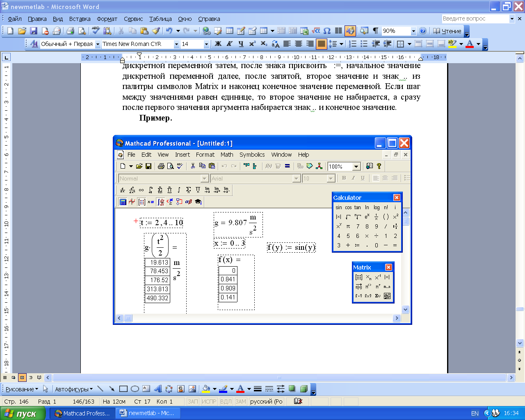The image size is (525, 420).
Task: Insert a Text Box from Drawing toolbar
Action: click(x=146, y=389)
